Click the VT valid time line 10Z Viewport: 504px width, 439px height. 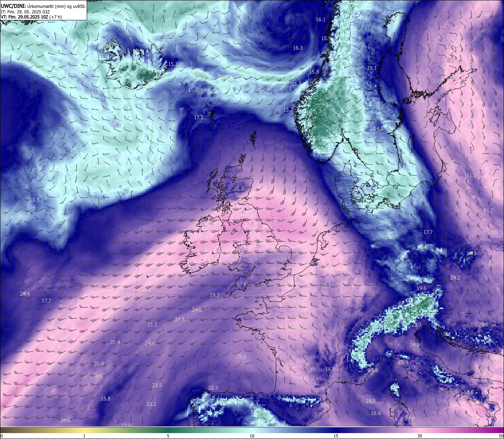click(x=31, y=17)
